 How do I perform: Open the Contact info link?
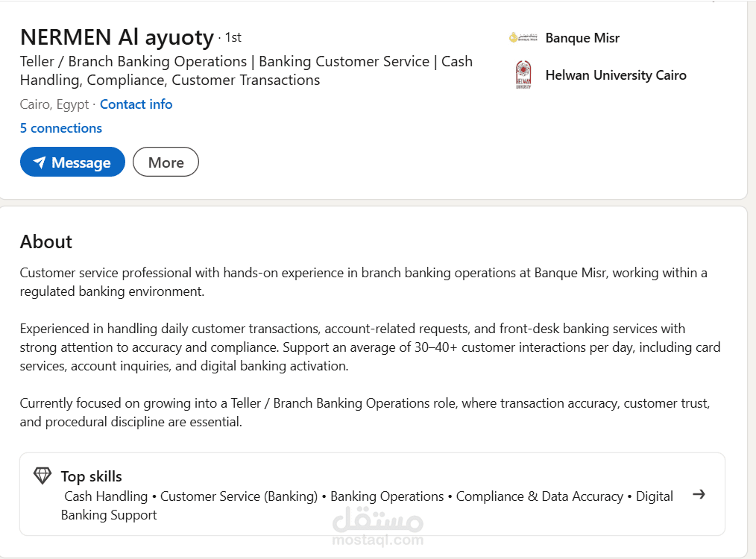[136, 104]
